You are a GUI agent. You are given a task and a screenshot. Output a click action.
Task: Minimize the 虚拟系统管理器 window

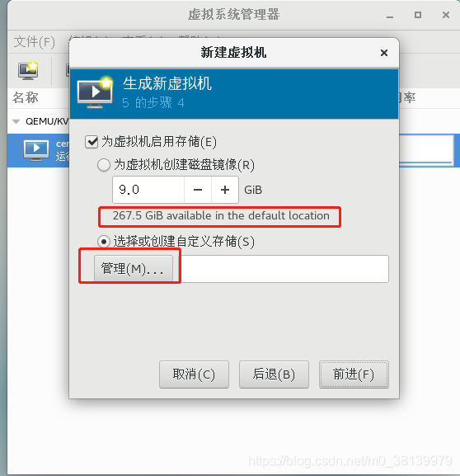coord(390,16)
